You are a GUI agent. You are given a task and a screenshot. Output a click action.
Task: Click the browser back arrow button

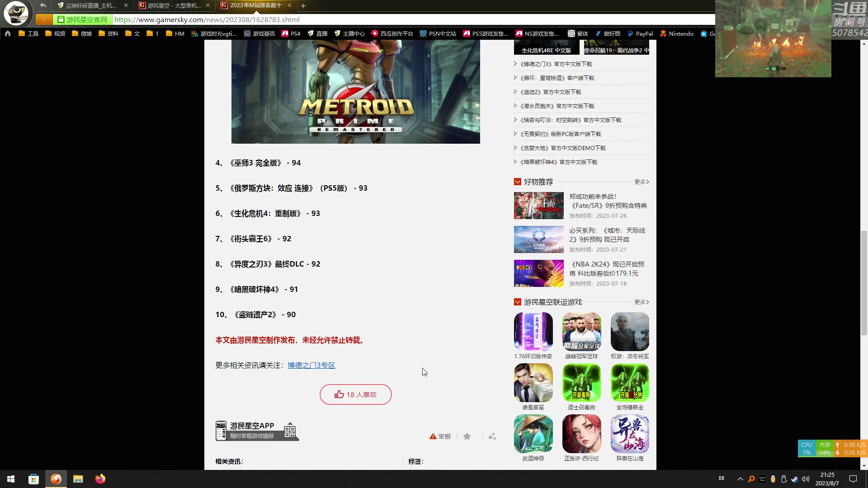(43, 5)
